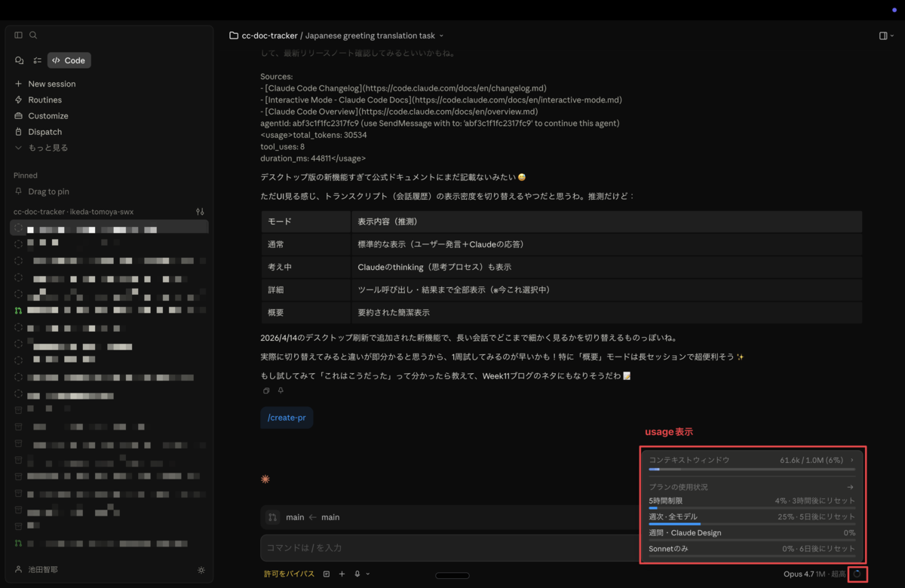Open session filter settings next to cc-doc-tracker
Image resolution: width=905 pixels, height=588 pixels.
coord(200,212)
